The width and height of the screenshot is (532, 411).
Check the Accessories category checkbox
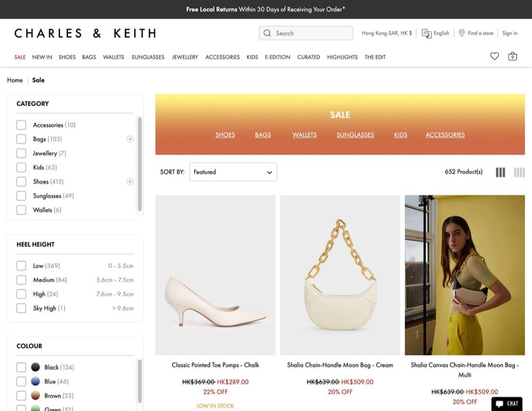(x=21, y=125)
